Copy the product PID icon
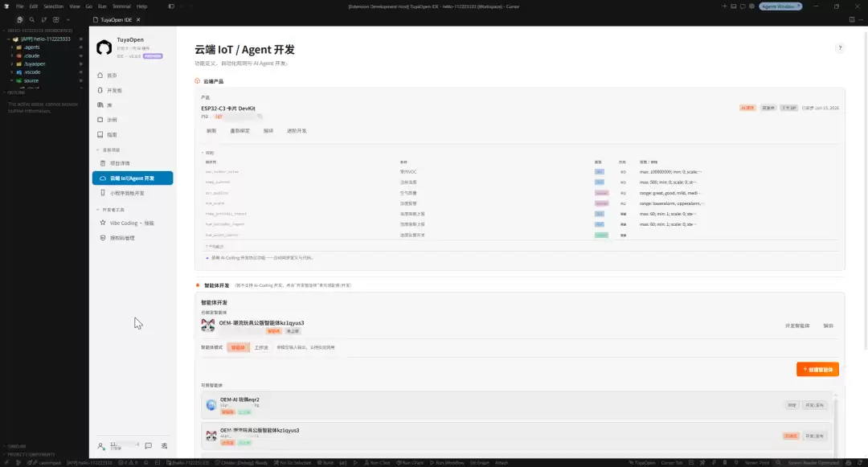The height and width of the screenshot is (467, 868). click(x=260, y=117)
